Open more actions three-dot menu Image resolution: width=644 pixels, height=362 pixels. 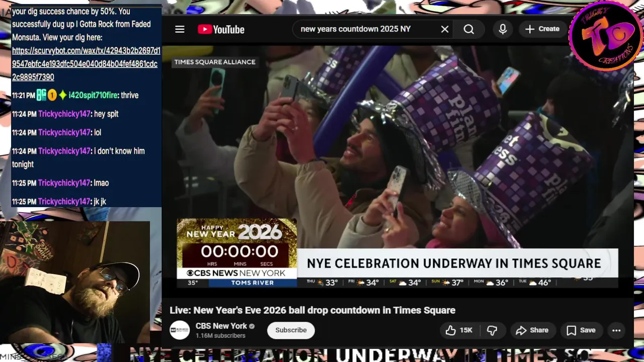point(616,330)
